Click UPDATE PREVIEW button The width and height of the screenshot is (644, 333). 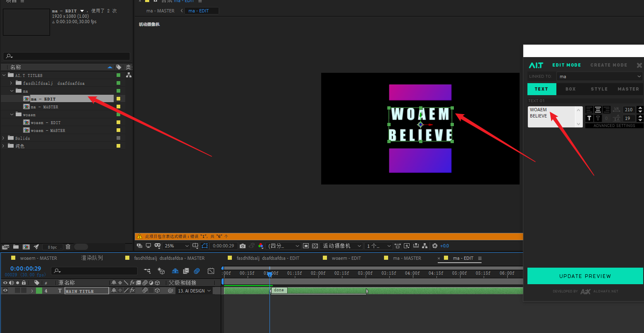click(585, 276)
